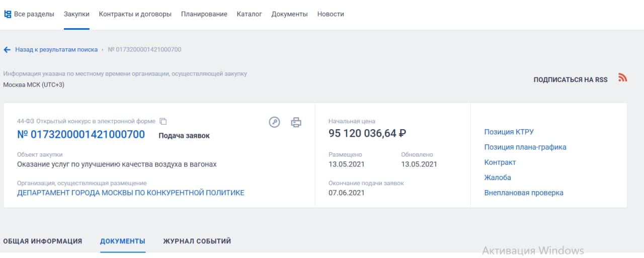Click the orange RSS feed icon
The image size is (644, 258).
[x=623, y=77]
